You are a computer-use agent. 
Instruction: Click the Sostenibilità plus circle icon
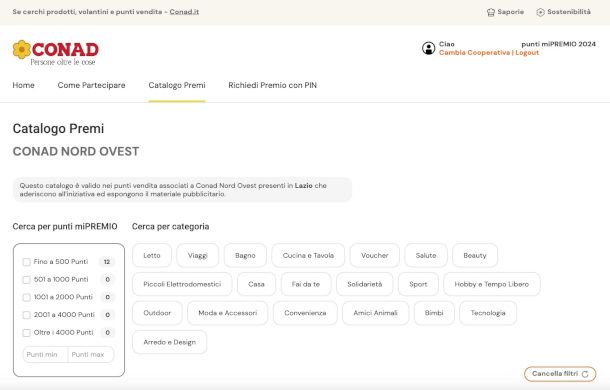coord(540,12)
